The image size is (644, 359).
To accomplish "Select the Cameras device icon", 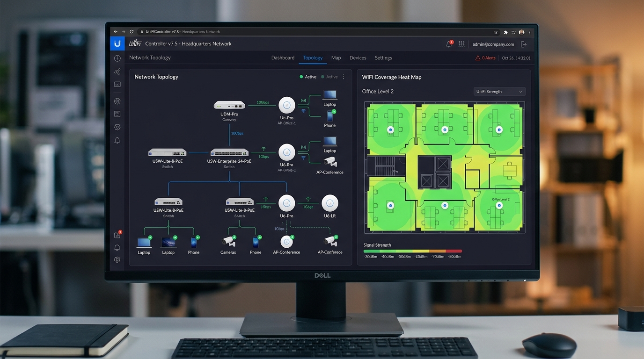I will coord(228,242).
